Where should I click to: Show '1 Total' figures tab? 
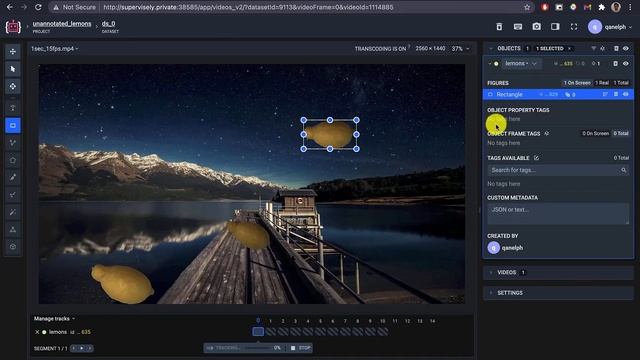point(621,83)
